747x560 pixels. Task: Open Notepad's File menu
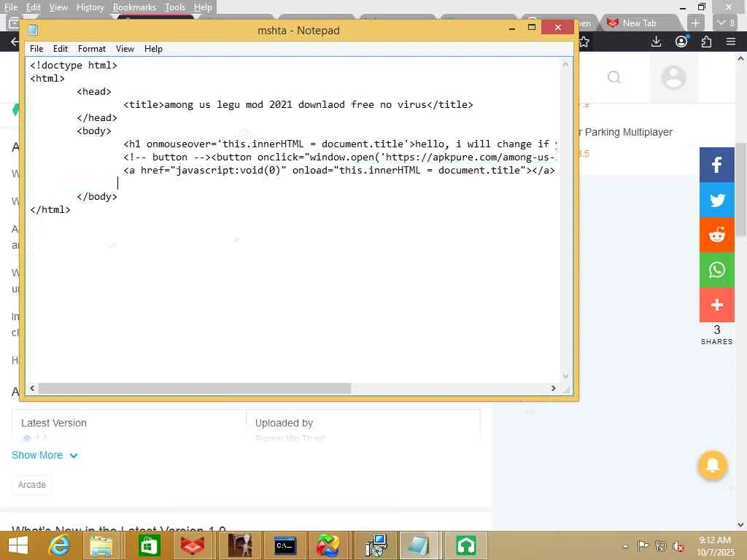coord(36,49)
